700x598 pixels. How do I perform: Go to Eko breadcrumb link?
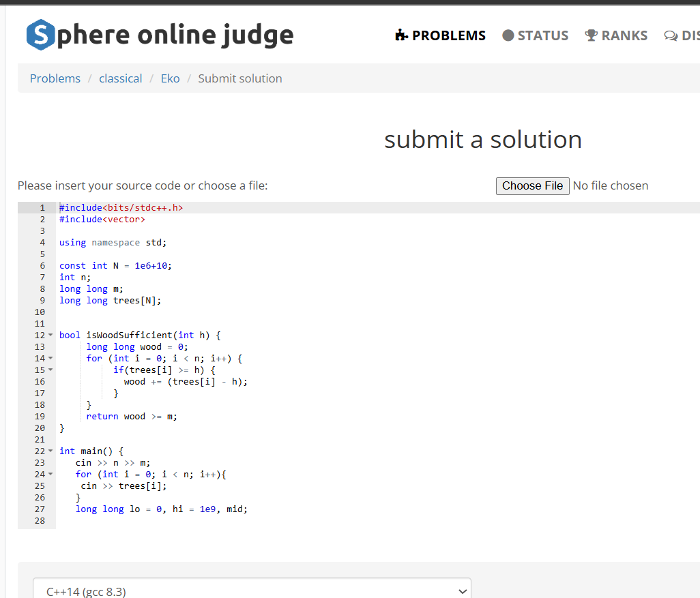(170, 78)
